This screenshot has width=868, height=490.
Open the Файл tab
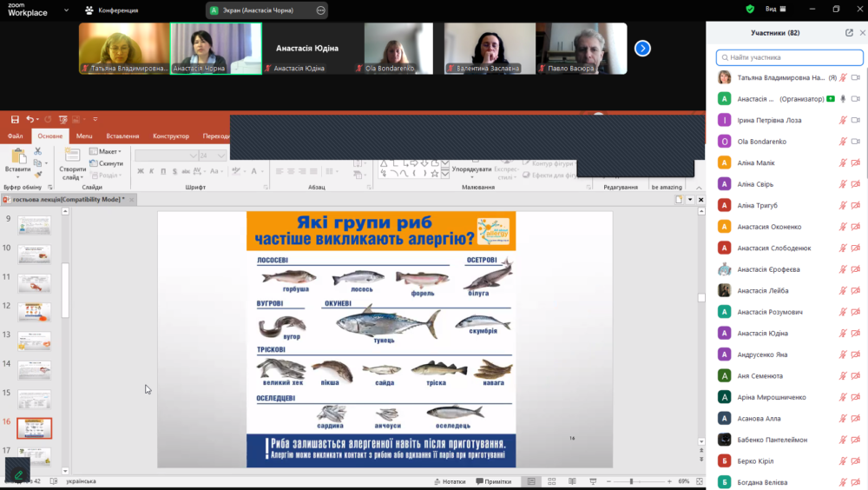(x=15, y=136)
